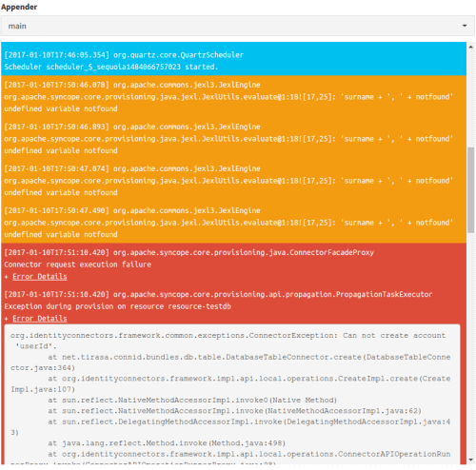Click the ConnectorFacadeProxy error entry header
This screenshot has width=476, height=470.
(x=188, y=252)
